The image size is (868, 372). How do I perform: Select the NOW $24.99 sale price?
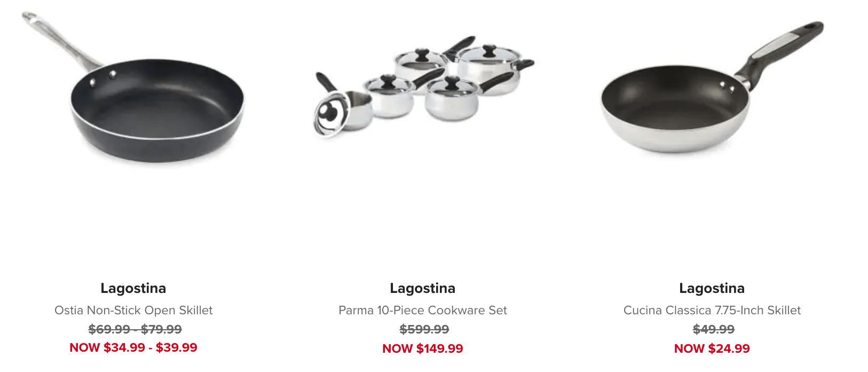click(712, 348)
